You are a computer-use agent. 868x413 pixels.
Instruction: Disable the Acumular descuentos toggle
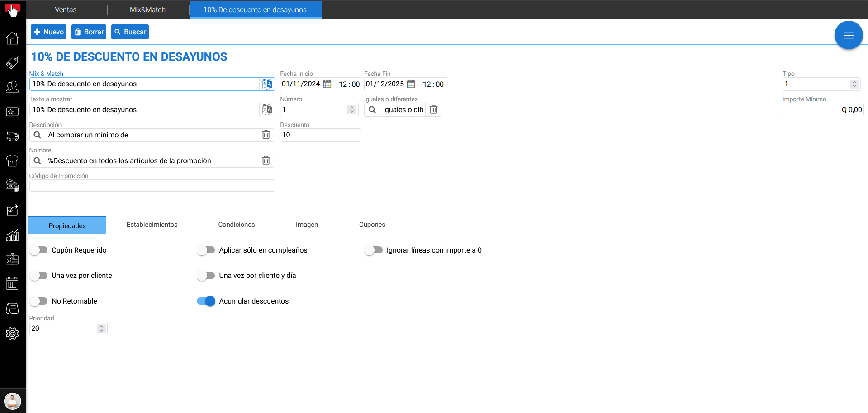click(x=206, y=301)
